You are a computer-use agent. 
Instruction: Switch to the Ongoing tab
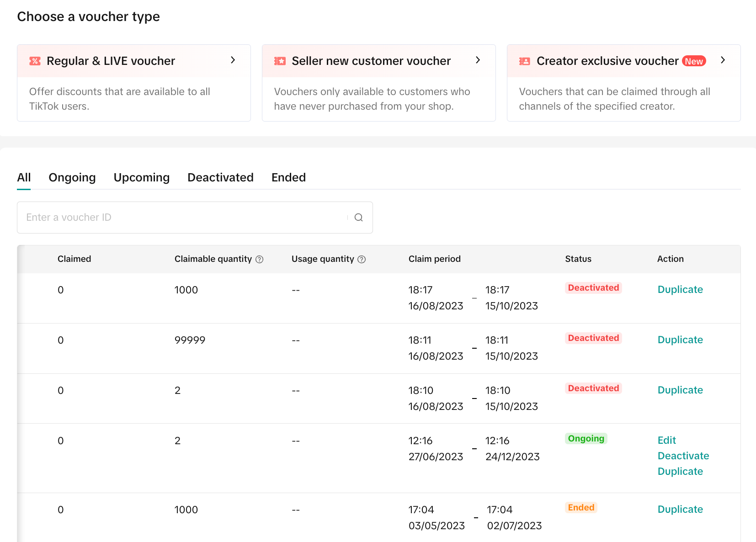click(x=72, y=177)
